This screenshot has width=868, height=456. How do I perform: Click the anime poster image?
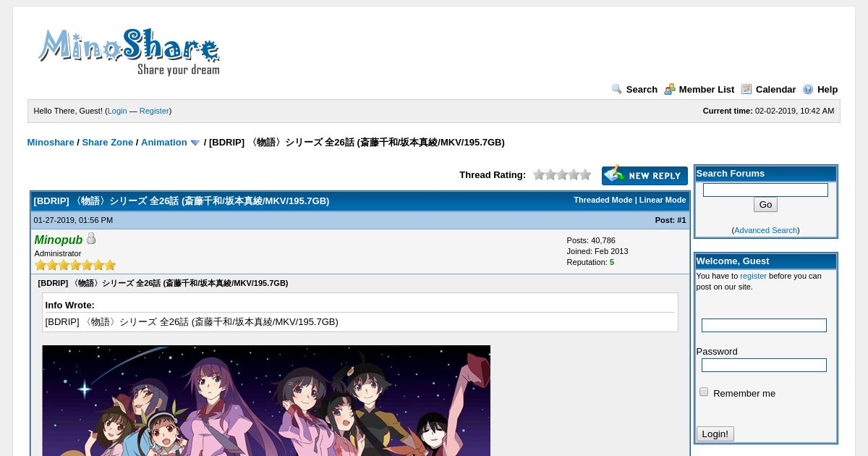point(266,400)
